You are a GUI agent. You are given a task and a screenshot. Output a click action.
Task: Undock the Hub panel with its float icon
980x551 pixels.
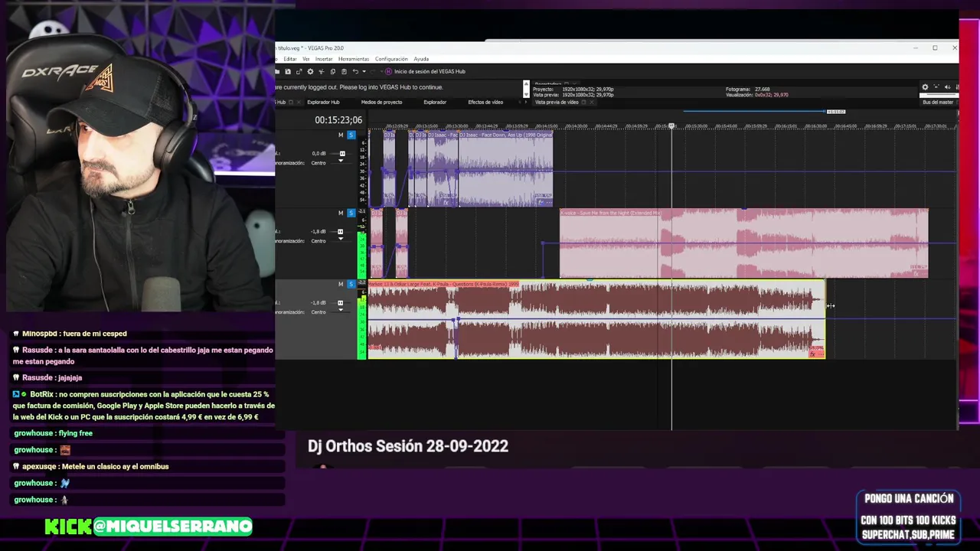[x=291, y=102]
